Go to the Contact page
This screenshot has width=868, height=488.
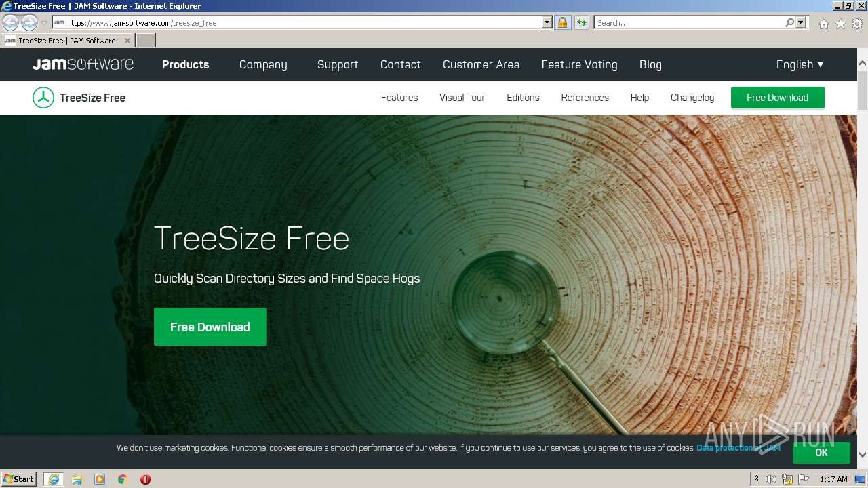click(400, 64)
